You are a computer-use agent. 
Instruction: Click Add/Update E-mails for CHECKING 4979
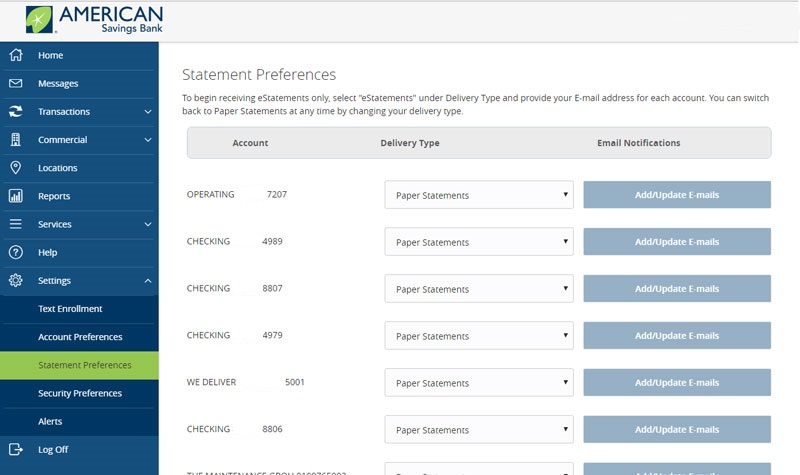coord(677,335)
